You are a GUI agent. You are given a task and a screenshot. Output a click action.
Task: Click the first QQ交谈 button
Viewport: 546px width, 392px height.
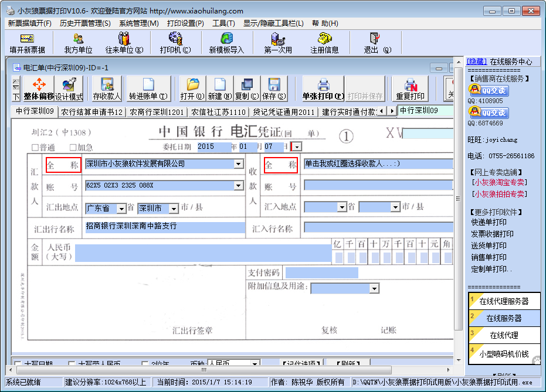(x=488, y=90)
